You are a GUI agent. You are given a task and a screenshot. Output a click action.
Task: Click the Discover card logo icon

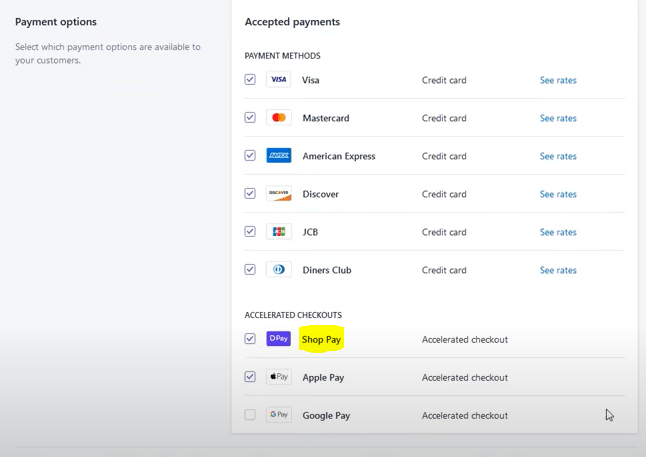279,193
